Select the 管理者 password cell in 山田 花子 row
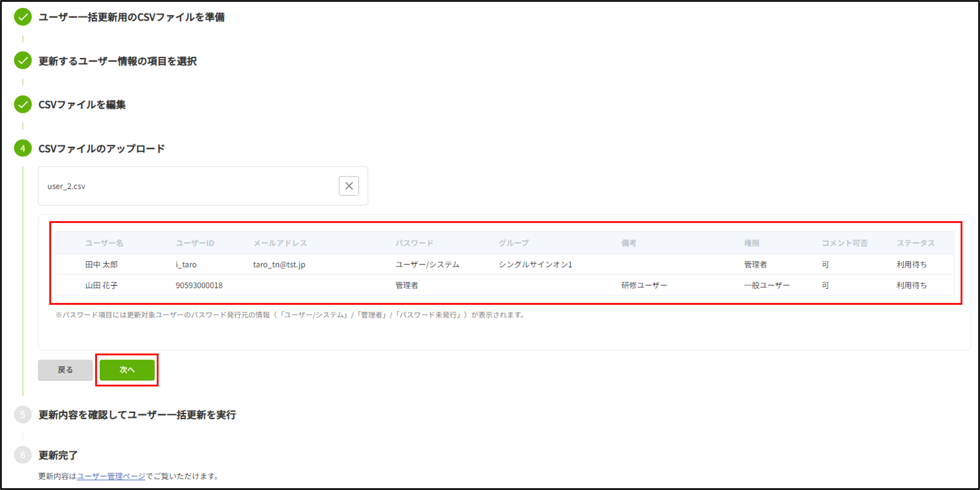The image size is (980, 490). [407, 285]
